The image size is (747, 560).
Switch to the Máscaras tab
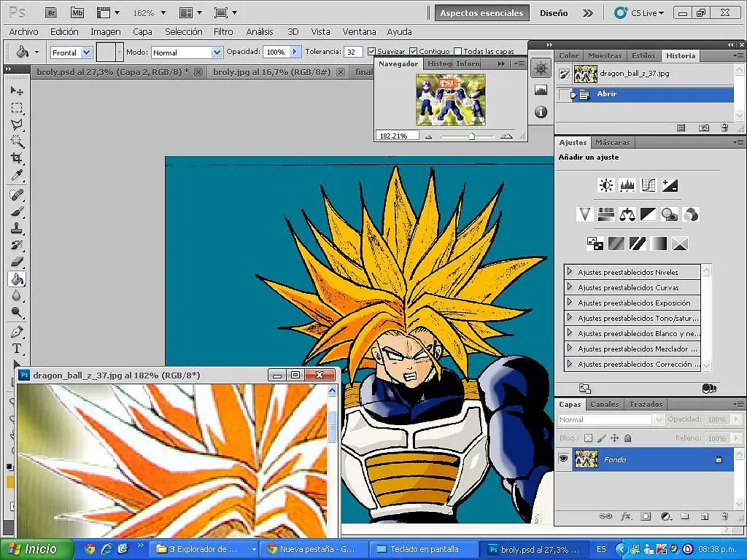pyautogui.click(x=613, y=142)
